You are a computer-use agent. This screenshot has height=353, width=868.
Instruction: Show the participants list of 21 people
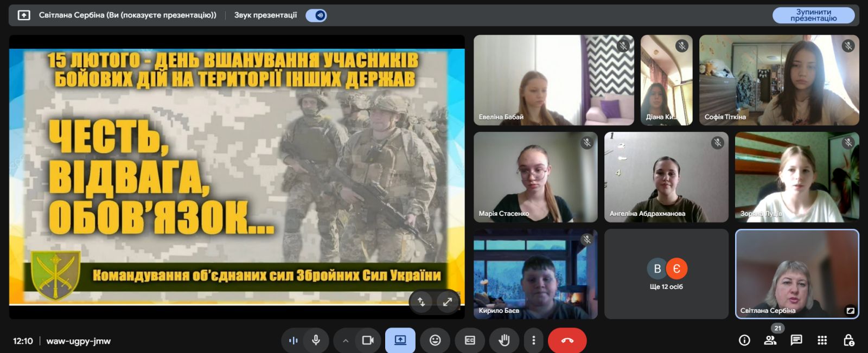(x=770, y=341)
